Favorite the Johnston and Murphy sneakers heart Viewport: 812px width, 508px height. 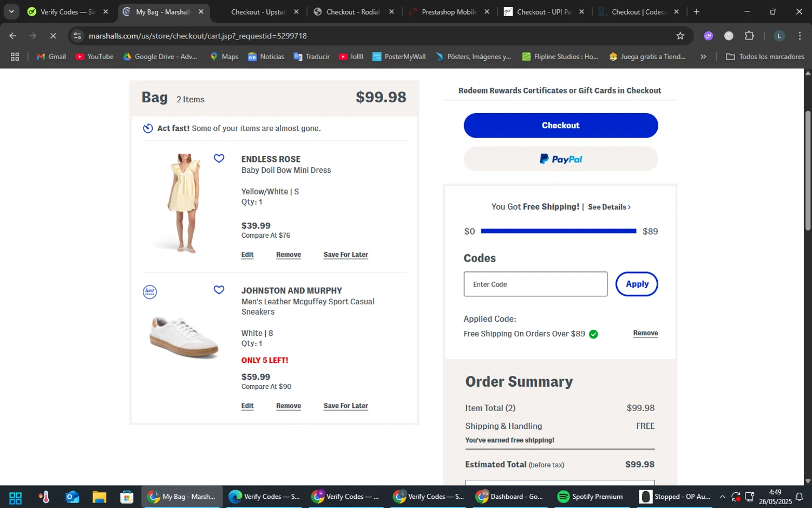point(219,290)
